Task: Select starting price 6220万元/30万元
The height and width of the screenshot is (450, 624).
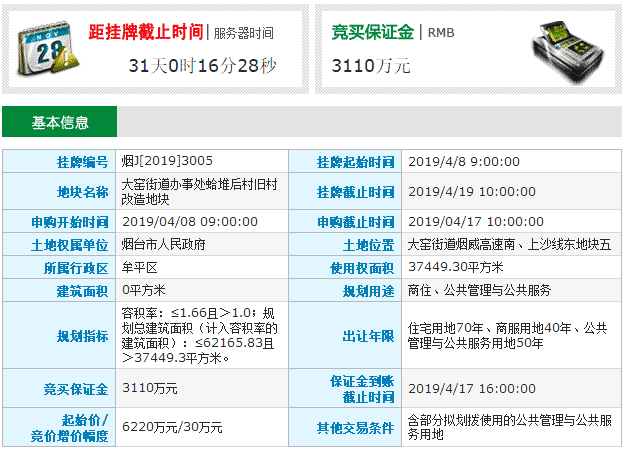Action: (x=172, y=427)
